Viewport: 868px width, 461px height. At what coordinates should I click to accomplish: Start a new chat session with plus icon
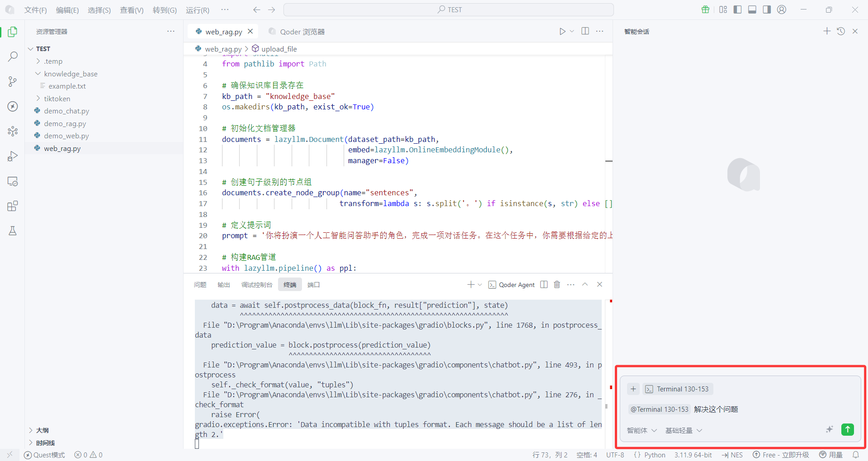point(827,31)
